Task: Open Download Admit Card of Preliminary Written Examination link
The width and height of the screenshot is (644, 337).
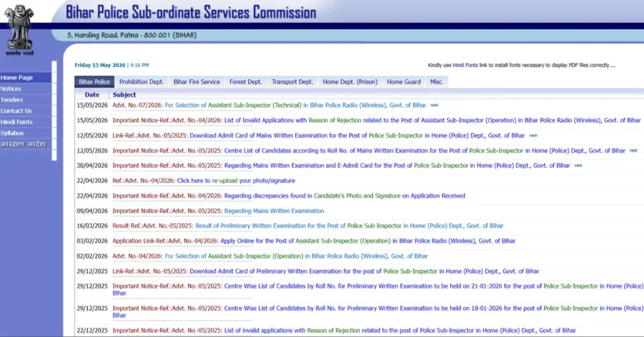Action: tap(326, 272)
